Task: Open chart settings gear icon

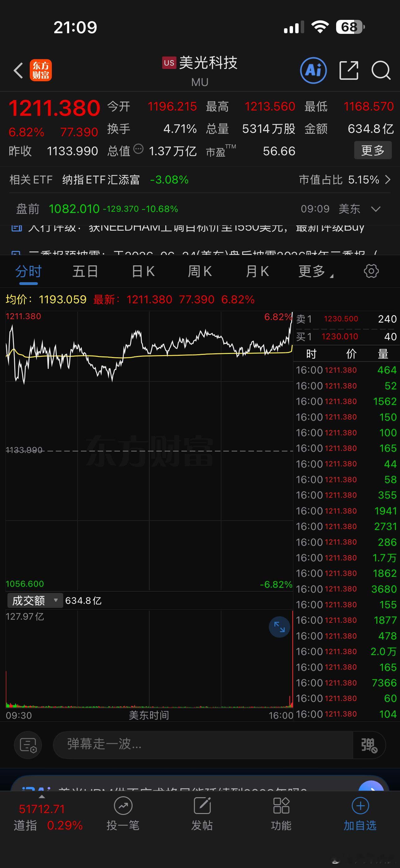Action: pyautogui.click(x=371, y=271)
